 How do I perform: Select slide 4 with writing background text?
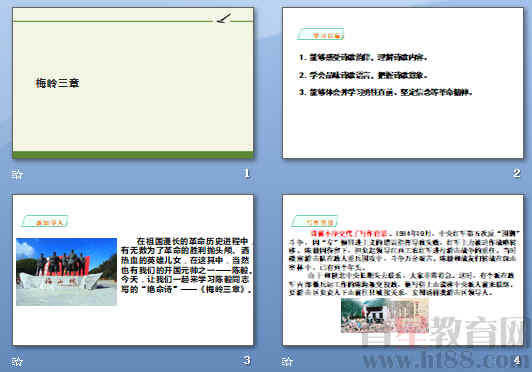pyautogui.click(x=403, y=270)
